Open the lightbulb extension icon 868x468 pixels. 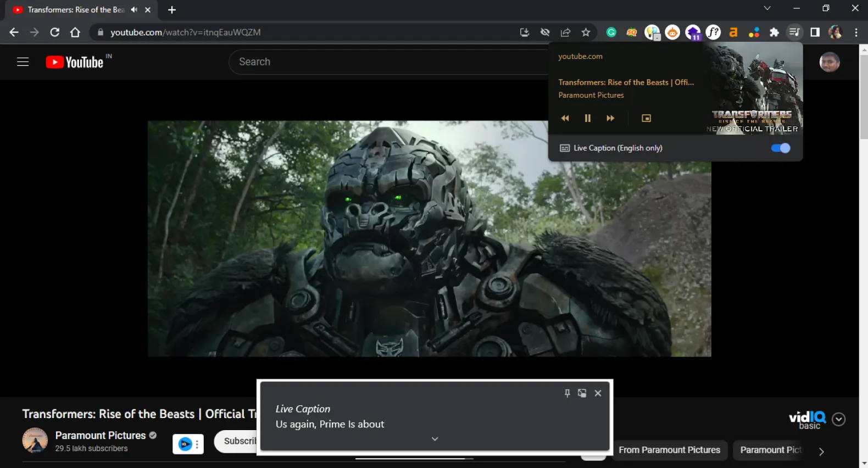tap(652, 33)
